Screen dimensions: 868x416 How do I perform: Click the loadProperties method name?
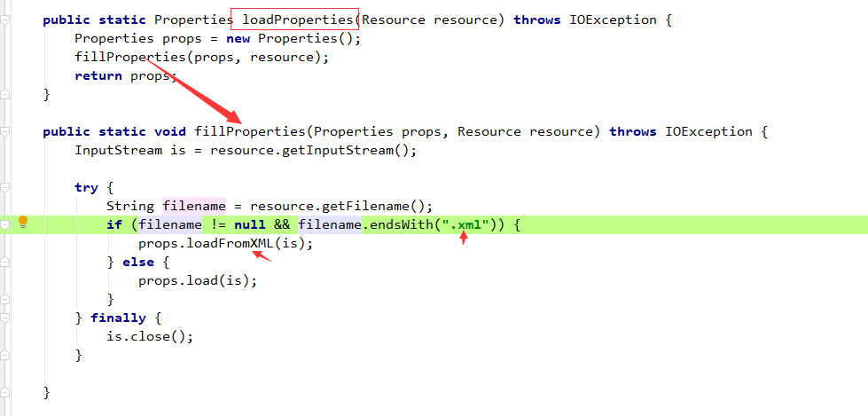tap(298, 20)
